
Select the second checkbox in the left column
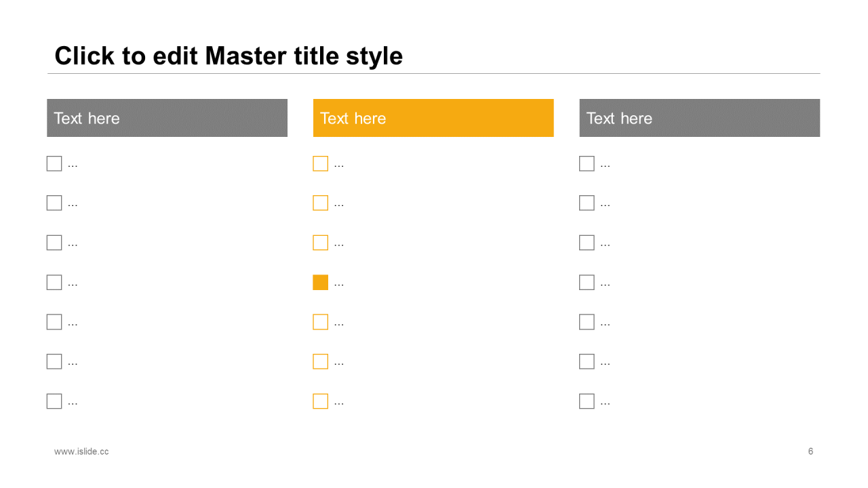(x=54, y=203)
